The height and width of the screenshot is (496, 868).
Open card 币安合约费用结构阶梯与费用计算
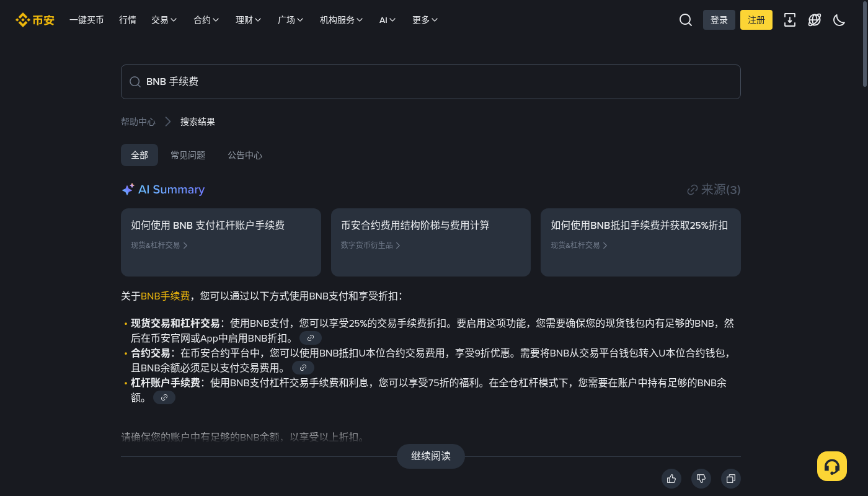431,242
